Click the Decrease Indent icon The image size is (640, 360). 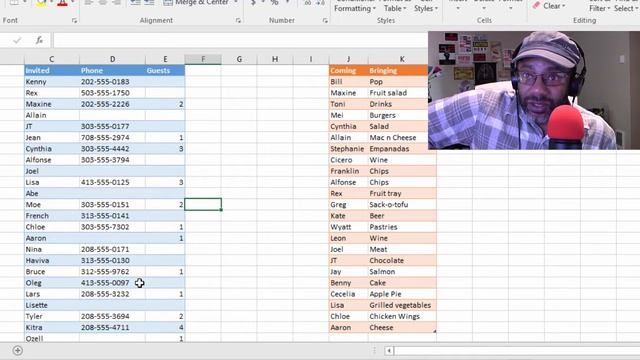coord(135,3)
